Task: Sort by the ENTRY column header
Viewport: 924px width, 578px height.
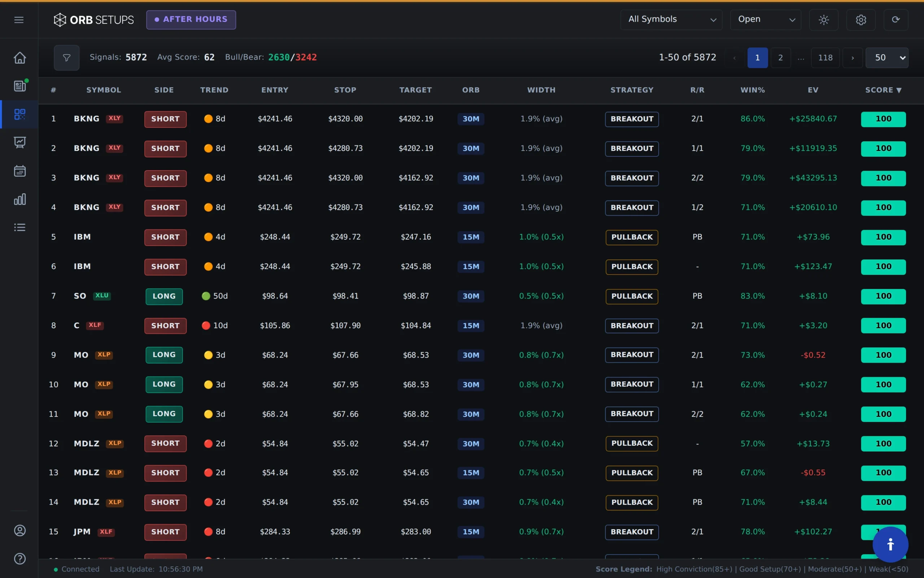Action: click(x=275, y=90)
